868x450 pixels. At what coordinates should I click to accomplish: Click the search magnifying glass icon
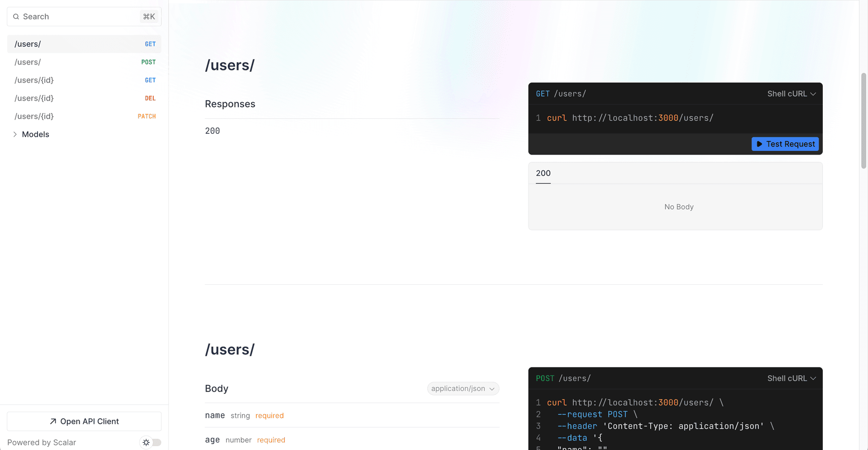(16, 16)
